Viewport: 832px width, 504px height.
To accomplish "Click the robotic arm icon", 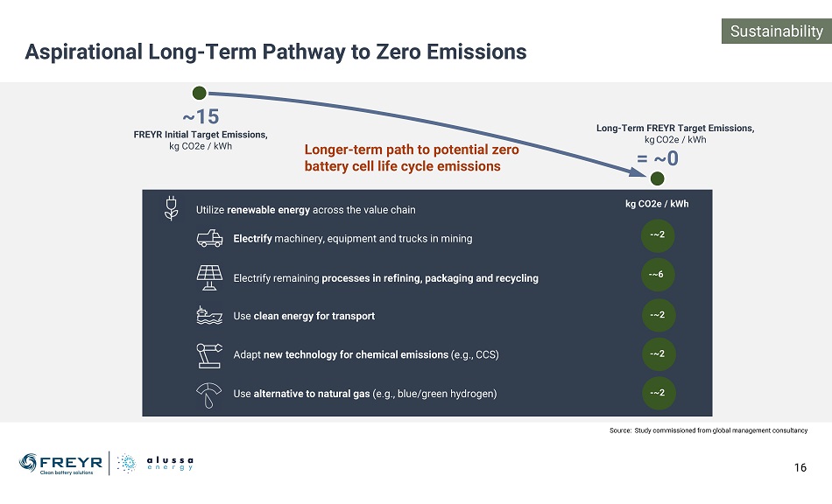I will [208, 353].
